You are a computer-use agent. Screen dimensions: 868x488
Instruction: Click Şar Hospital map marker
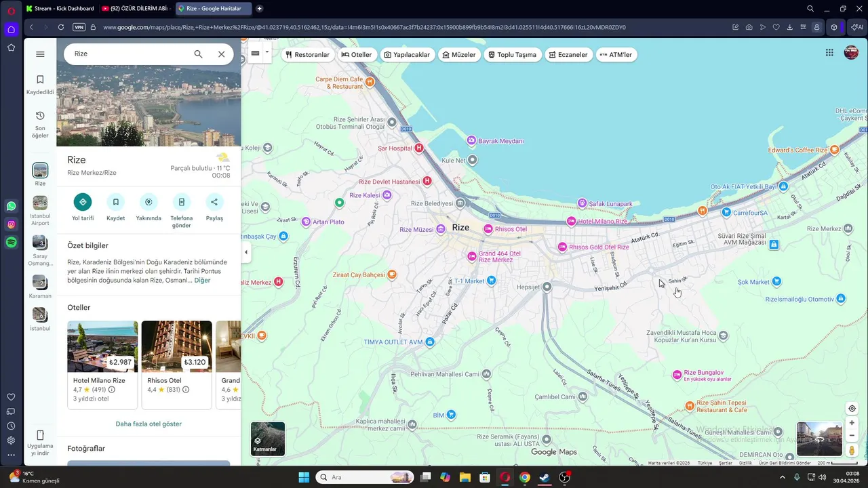[x=419, y=148]
